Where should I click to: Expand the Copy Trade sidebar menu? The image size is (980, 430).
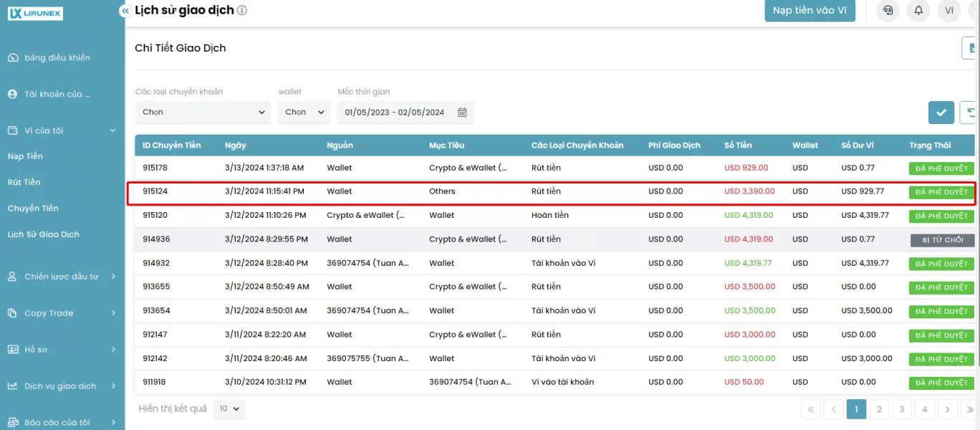[x=62, y=313]
